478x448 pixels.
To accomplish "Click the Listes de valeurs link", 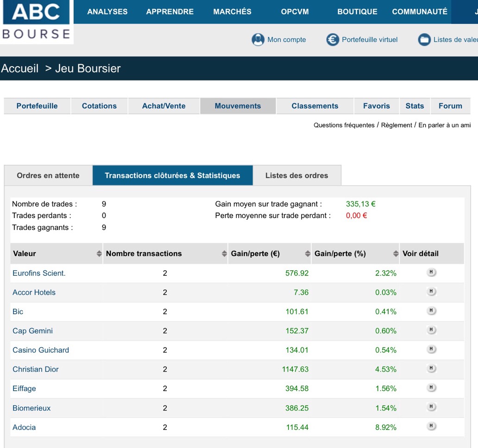I will pyautogui.click(x=455, y=40).
